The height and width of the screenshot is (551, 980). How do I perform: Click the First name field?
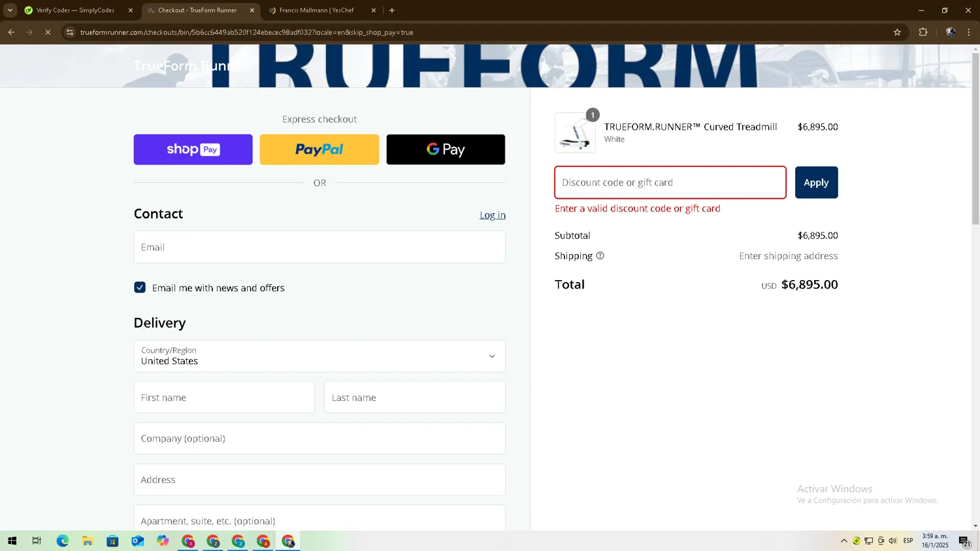[224, 397]
